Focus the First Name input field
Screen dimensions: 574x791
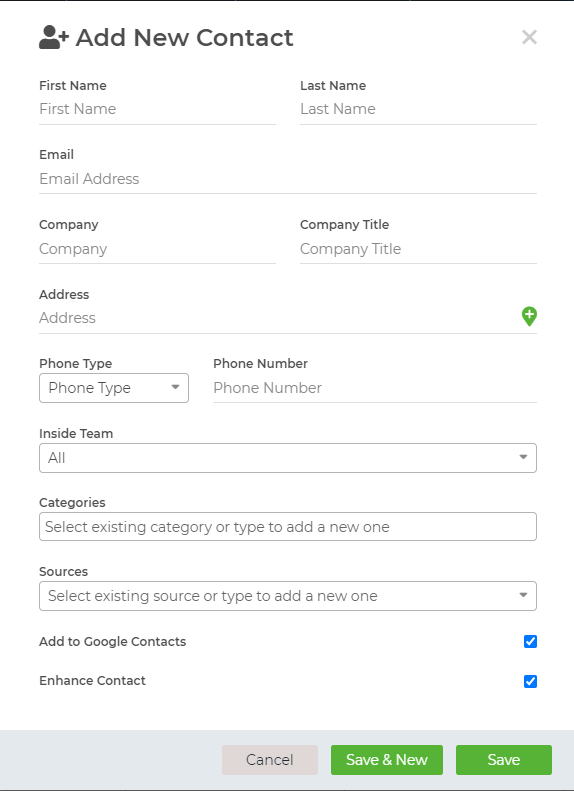[x=157, y=109]
